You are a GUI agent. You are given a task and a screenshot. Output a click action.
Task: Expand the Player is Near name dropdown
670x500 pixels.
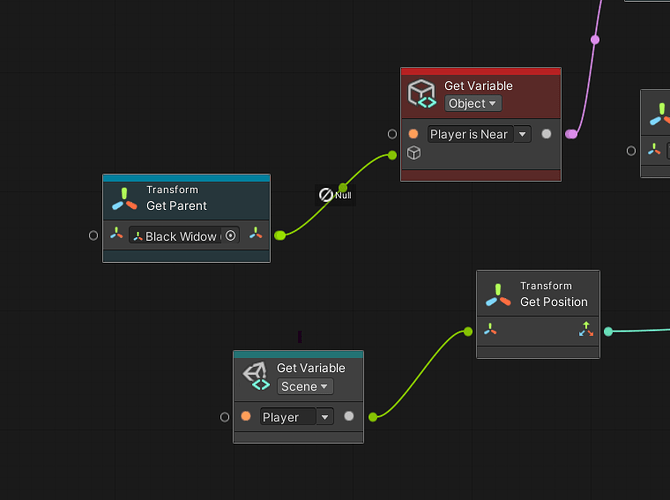coord(522,134)
